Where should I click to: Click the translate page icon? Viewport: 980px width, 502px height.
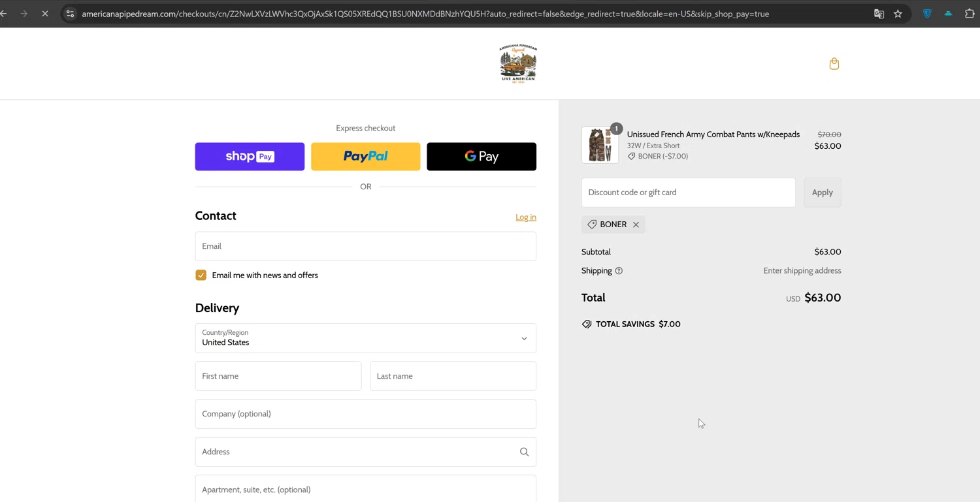click(x=879, y=14)
